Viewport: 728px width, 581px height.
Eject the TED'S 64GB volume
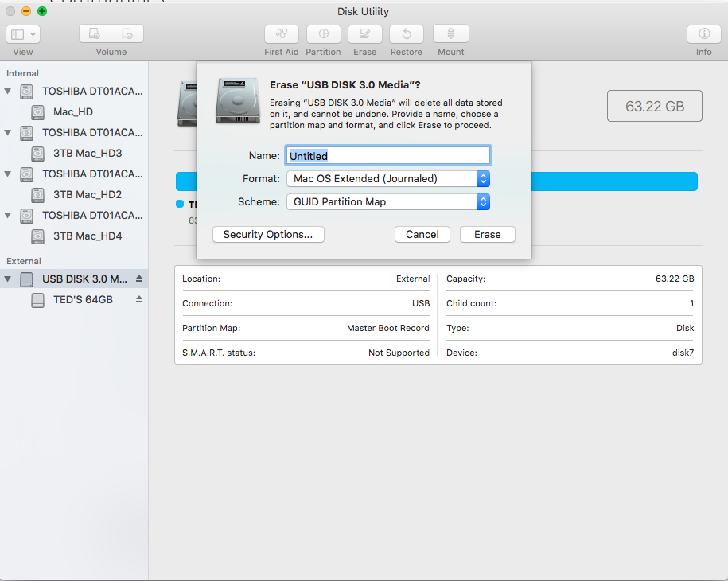coord(139,300)
